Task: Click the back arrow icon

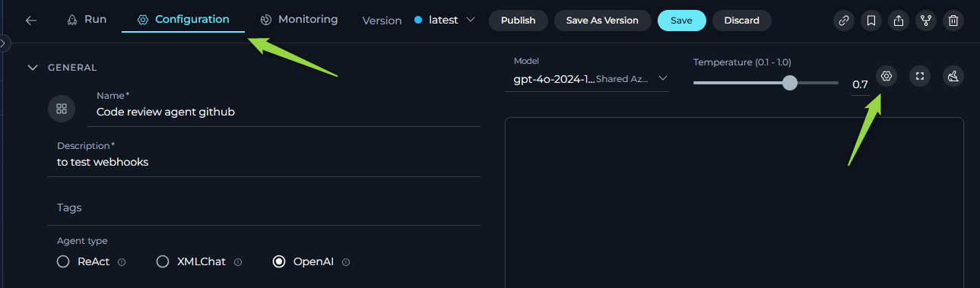Action: (31, 21)
